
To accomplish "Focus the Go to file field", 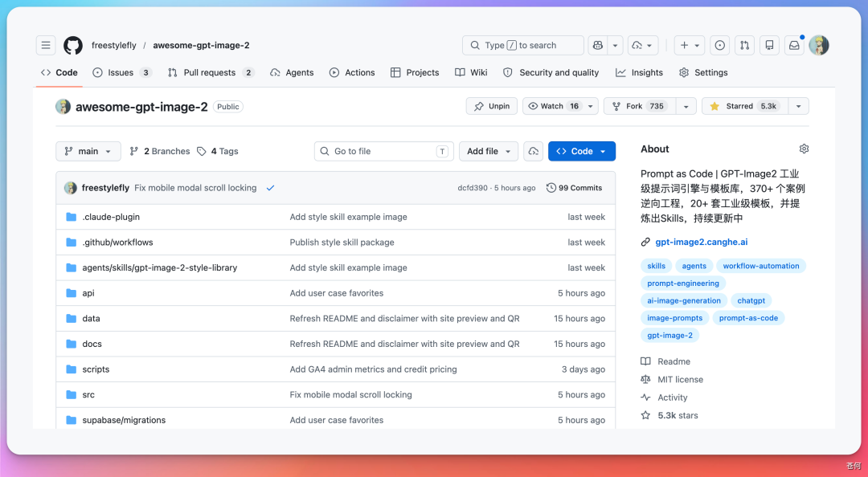I will point(384,151).
